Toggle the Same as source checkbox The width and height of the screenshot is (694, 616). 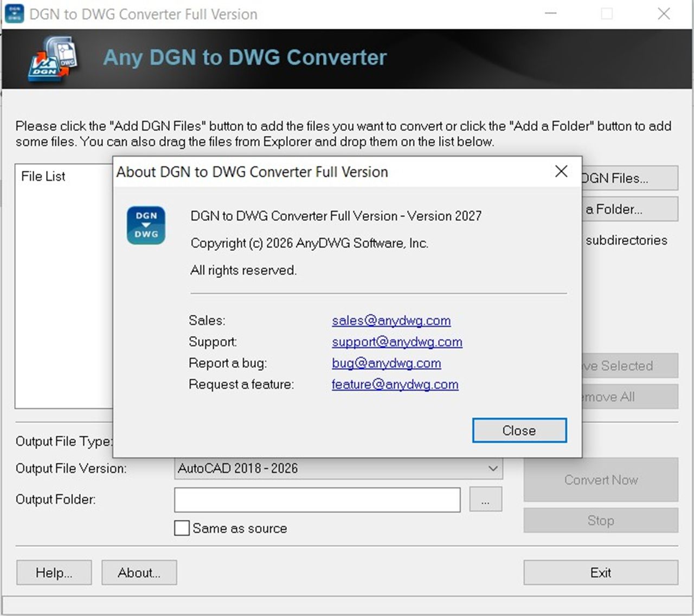tap(182, 528)
